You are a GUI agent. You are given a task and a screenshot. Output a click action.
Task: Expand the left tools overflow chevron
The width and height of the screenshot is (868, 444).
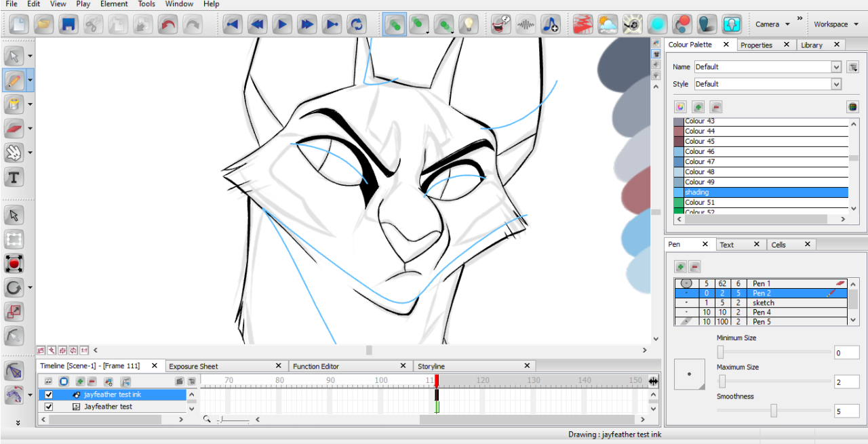(18, 422)
